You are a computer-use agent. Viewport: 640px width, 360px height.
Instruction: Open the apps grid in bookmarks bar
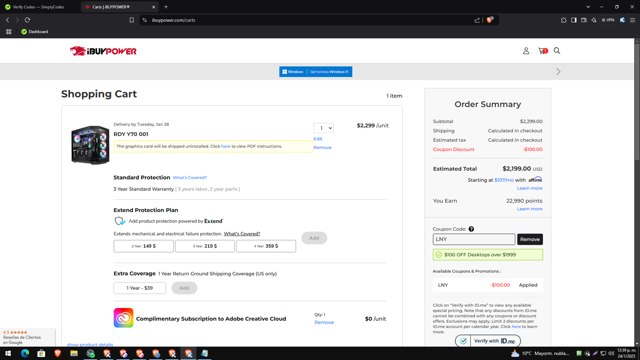(9, 31)
